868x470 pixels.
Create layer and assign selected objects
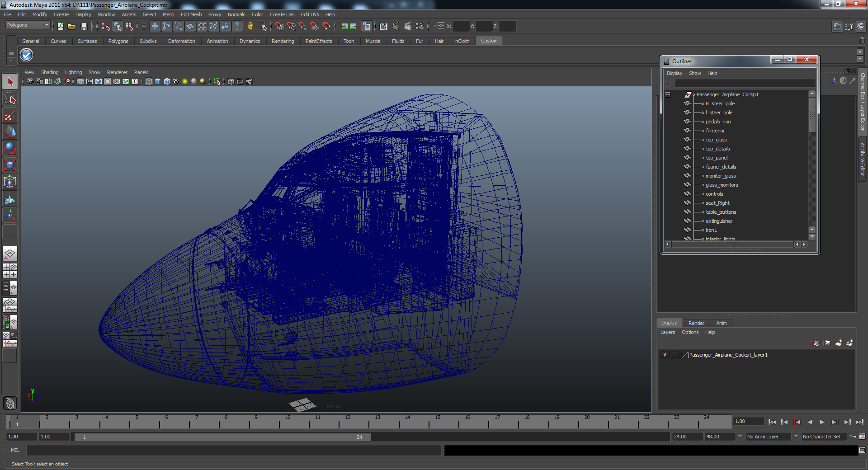[x=849, y=343]
